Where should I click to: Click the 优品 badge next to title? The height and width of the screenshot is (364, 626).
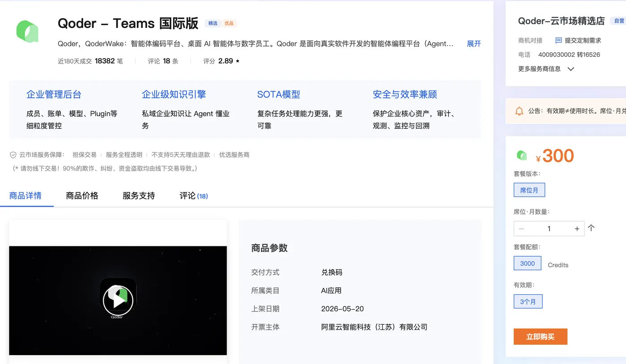pos(229,23)
